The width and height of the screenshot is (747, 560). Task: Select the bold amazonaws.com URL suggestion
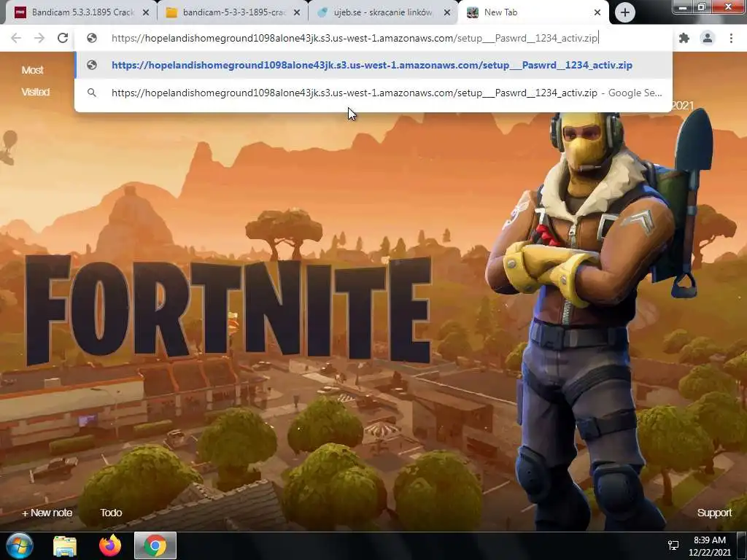pos(373,65)
